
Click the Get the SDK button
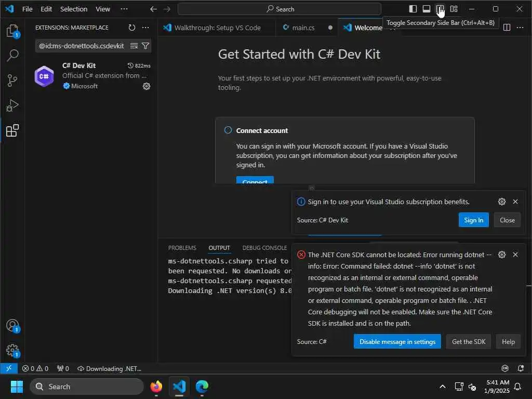[x=469, y=341]
